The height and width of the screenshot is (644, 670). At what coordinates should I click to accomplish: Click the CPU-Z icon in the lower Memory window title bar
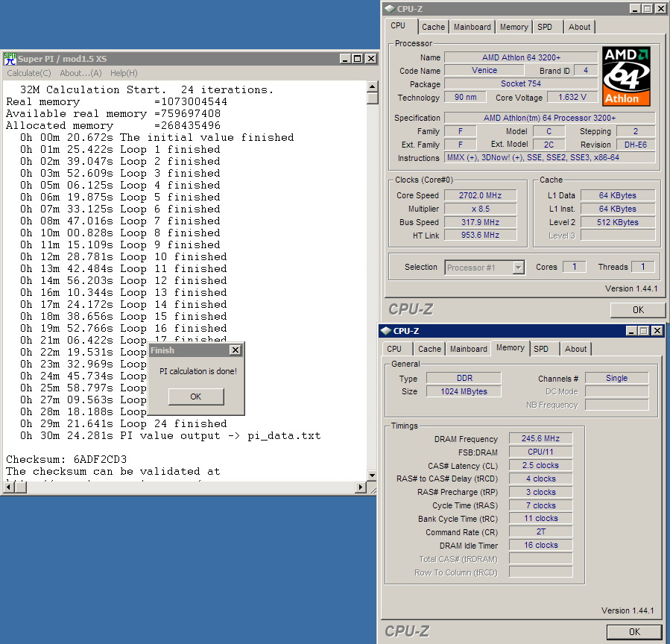tap(386, 331)
